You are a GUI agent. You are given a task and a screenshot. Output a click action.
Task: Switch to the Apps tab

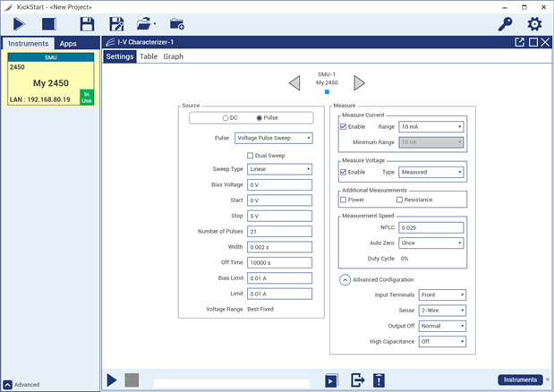click(68, 43)
